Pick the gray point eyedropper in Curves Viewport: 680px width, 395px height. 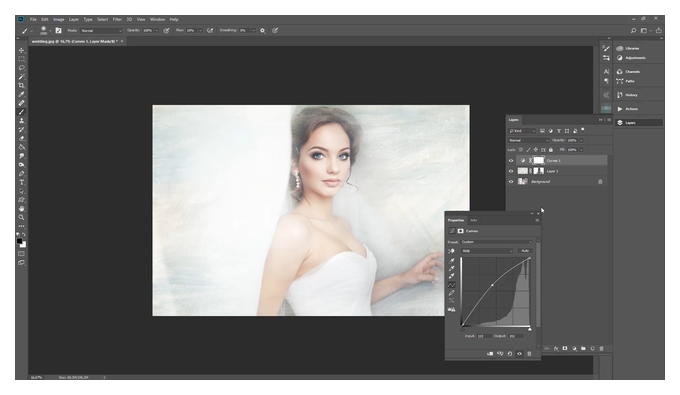click(451, 268)
